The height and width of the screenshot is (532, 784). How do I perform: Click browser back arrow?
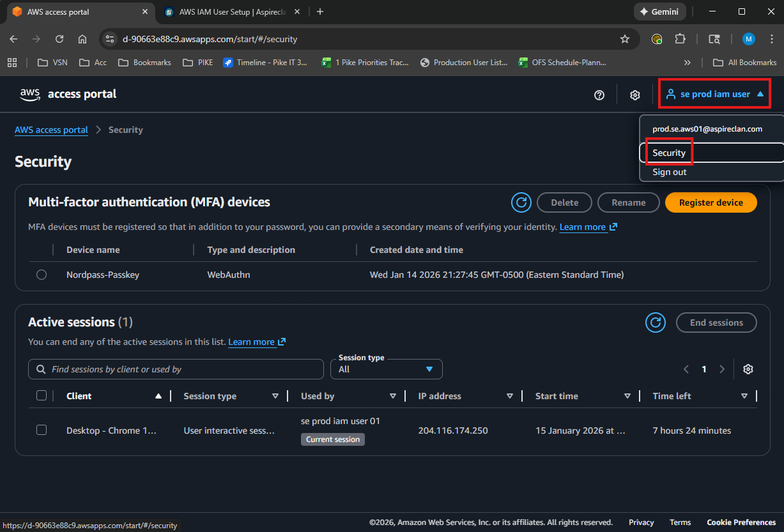click(13, 39)
